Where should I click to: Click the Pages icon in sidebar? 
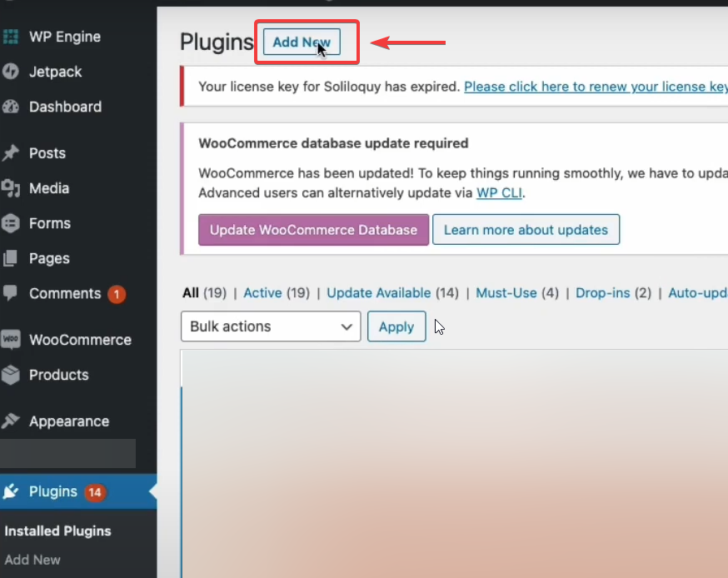[10, 258]
